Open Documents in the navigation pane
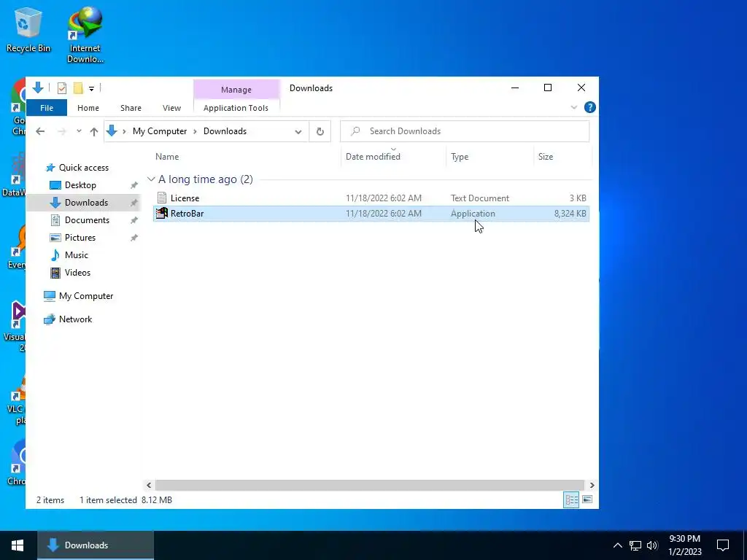The width and height of the screenshot is (747, 560). click(x=87, y=220)
